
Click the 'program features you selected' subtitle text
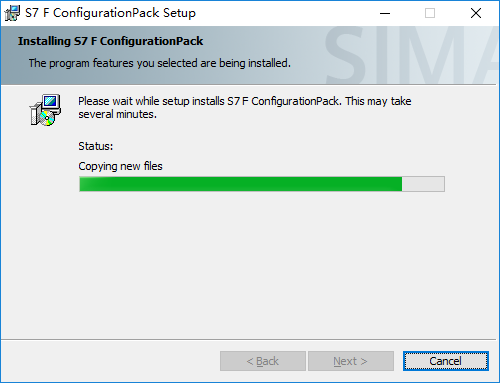[x=159, y=63]
